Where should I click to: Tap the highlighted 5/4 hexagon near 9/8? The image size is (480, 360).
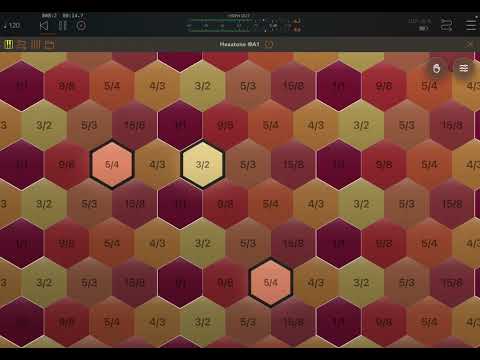[x=112, y=164]
